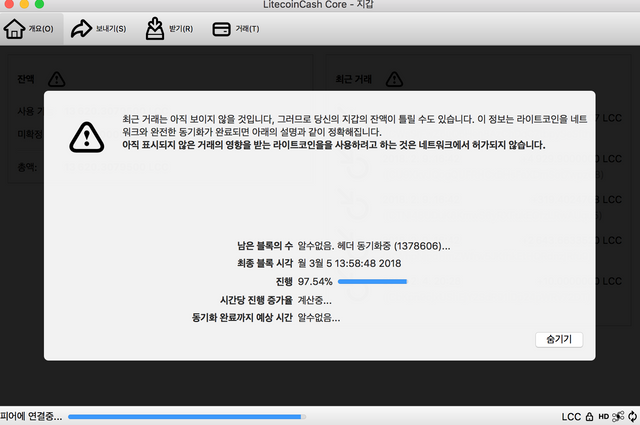Image resolution: width=640 pixels, height=425 pixels.
Task: Click the 최근 거래 heading in background window
Action: [353, 79]
